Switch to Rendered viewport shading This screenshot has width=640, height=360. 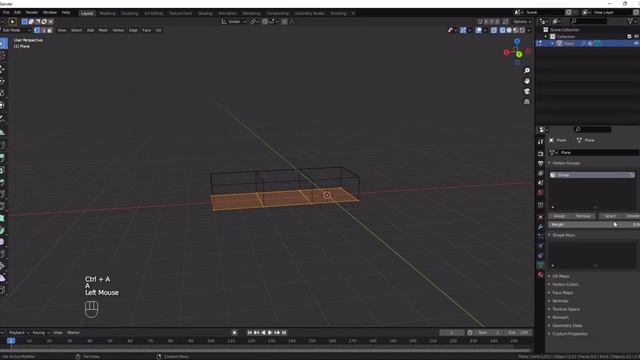(522, 30)
